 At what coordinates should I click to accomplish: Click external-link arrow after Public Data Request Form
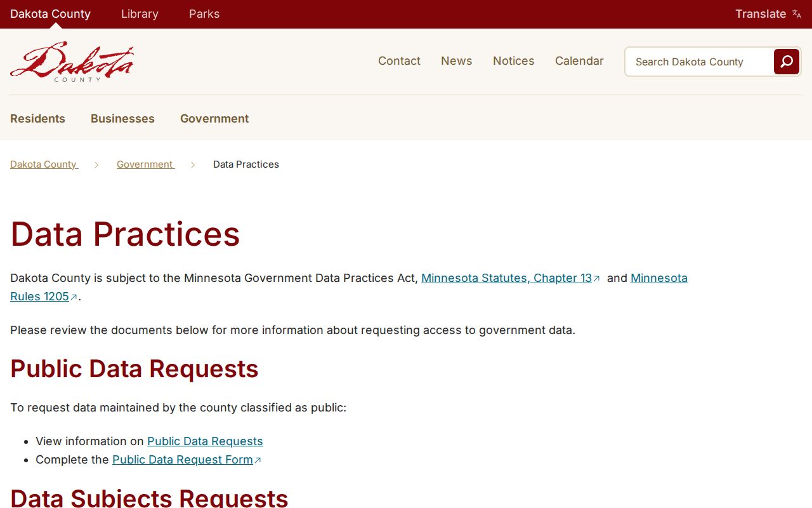click(258, 460)
